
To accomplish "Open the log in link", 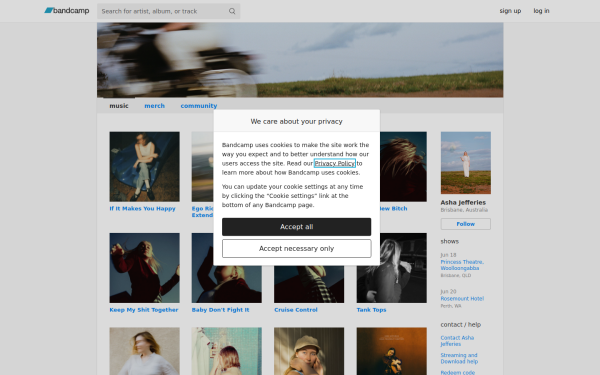I will click(541, 11).
